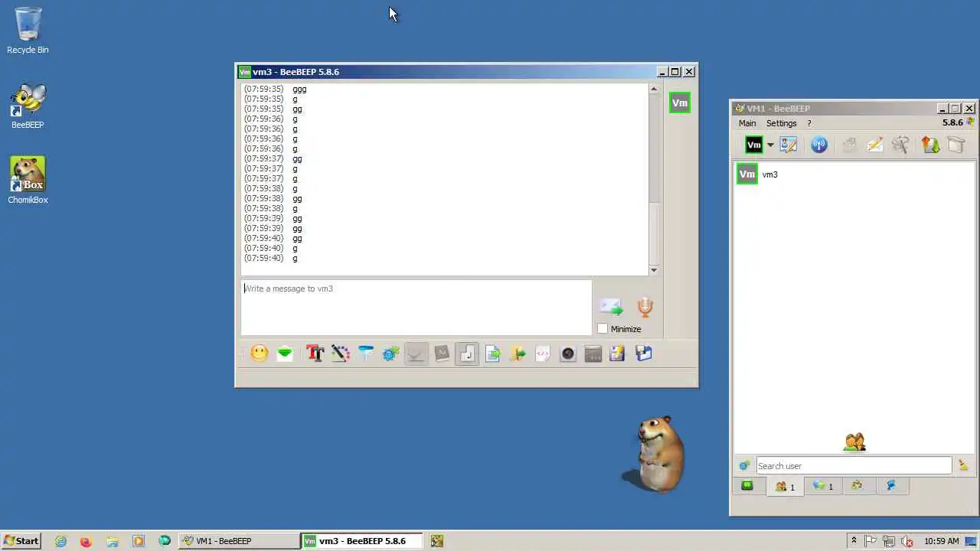Click the black Vm status button
Screen dimensions: 980x551
click(754, 145)
